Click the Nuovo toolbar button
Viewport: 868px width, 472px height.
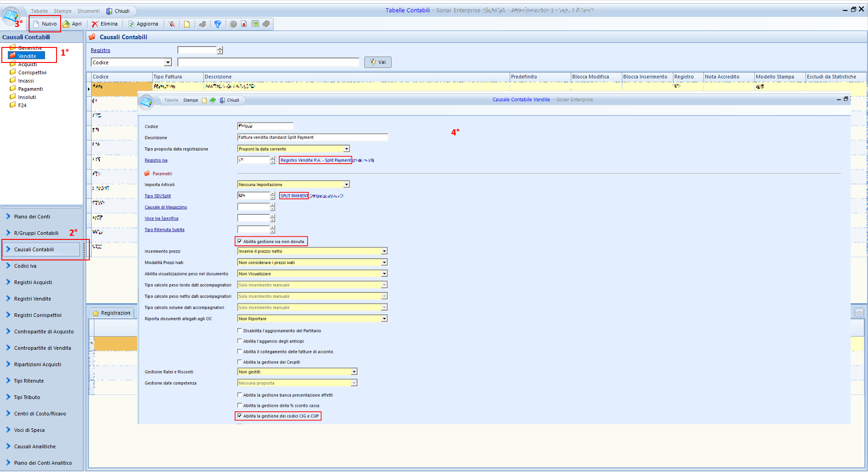tap(45, 24)
